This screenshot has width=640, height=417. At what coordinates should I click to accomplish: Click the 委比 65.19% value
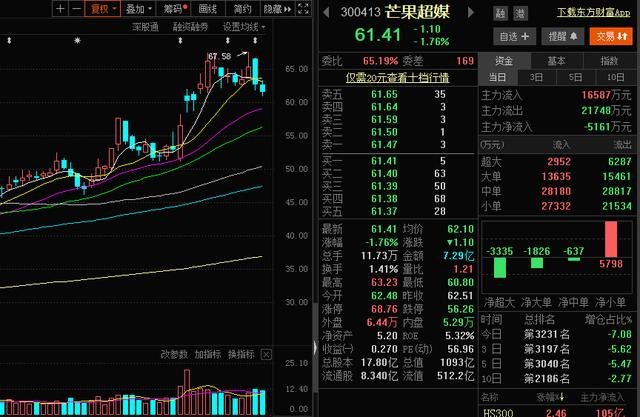click(380, 61)
